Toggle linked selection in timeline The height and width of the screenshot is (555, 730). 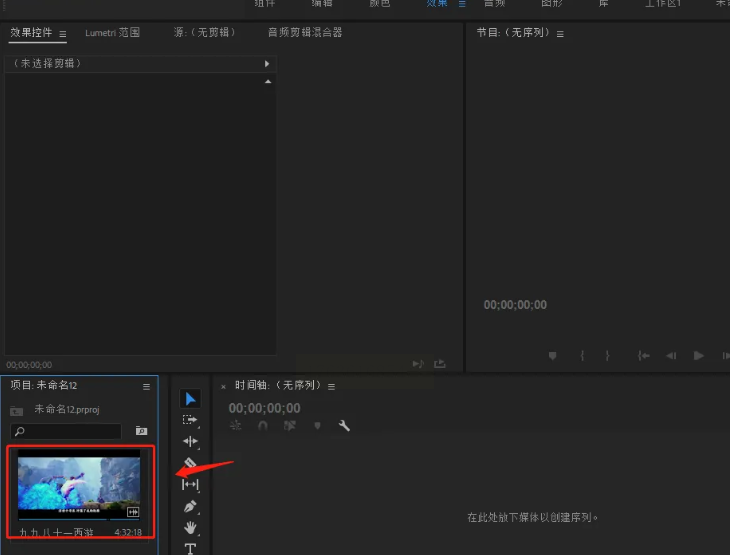pos(290,426)
